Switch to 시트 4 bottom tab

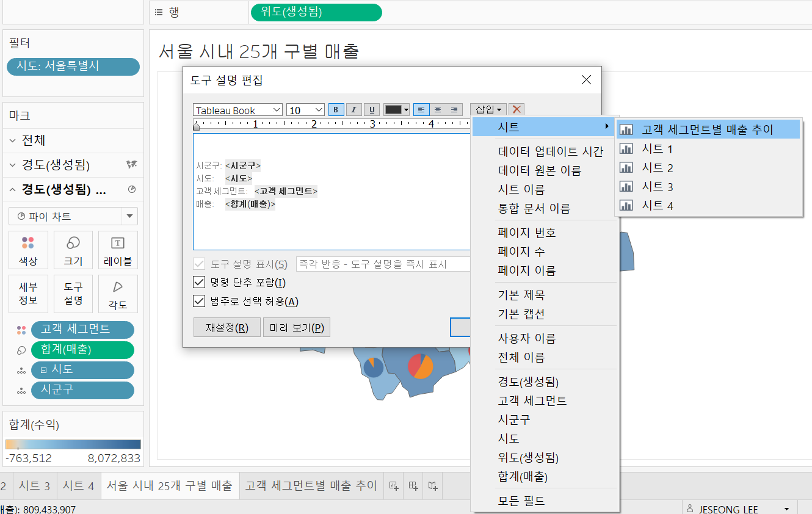[78, 486]
